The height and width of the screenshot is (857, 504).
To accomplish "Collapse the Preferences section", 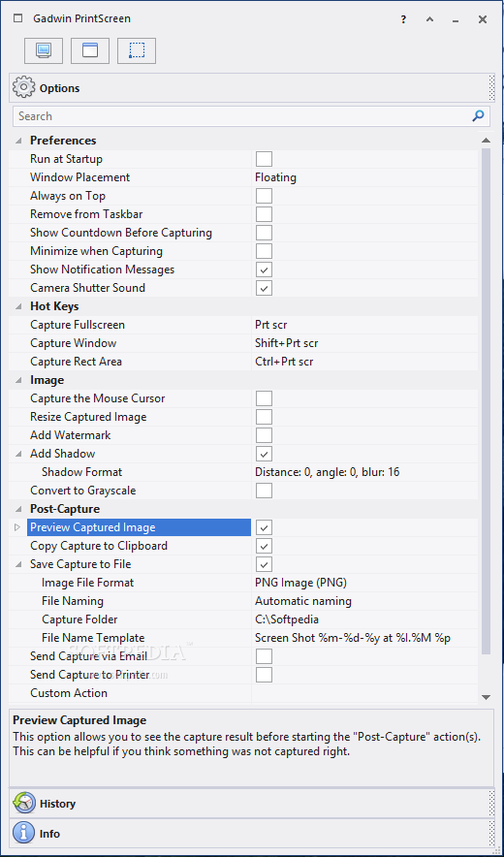I will click(18, 141).
